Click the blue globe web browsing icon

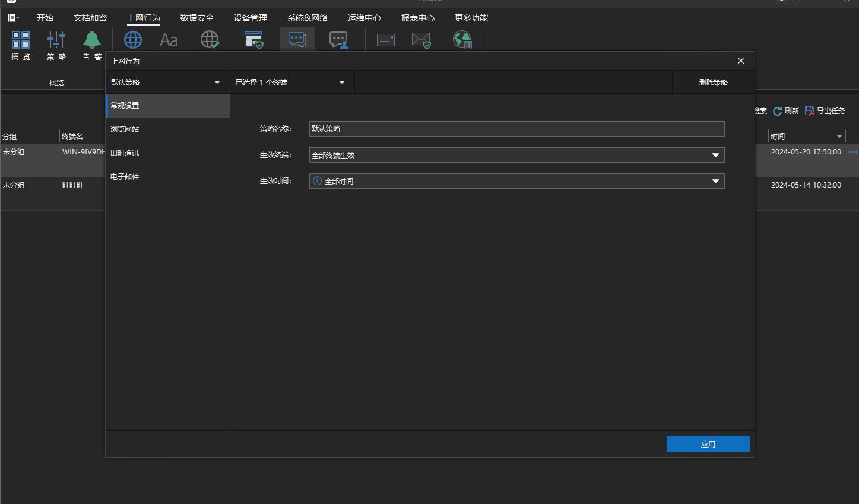coord(133,40)
